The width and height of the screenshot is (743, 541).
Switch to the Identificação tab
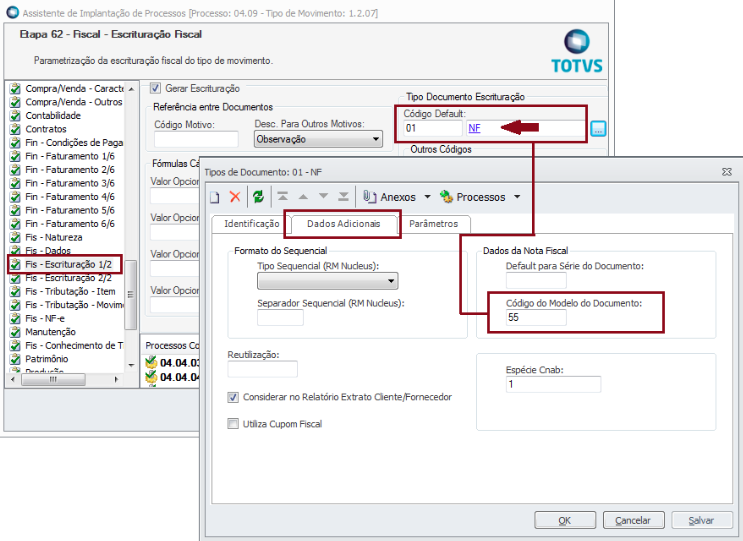coord(252,224)
